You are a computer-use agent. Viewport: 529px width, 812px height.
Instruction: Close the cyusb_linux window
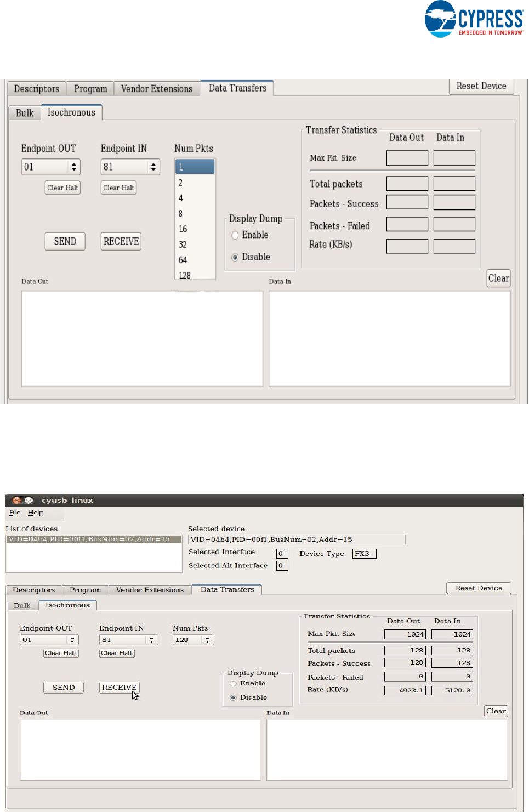click(x=16, y=501)
